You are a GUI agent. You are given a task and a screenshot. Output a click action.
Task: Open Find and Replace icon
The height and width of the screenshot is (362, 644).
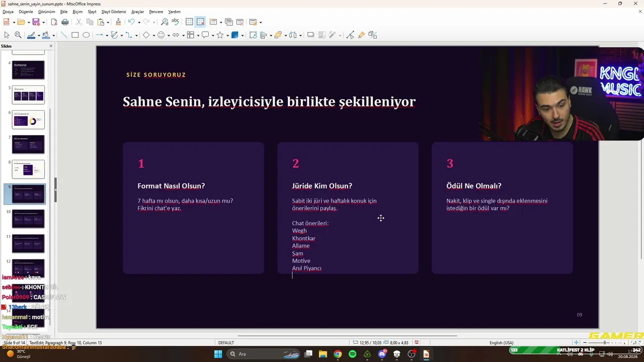tap(165, 22)
